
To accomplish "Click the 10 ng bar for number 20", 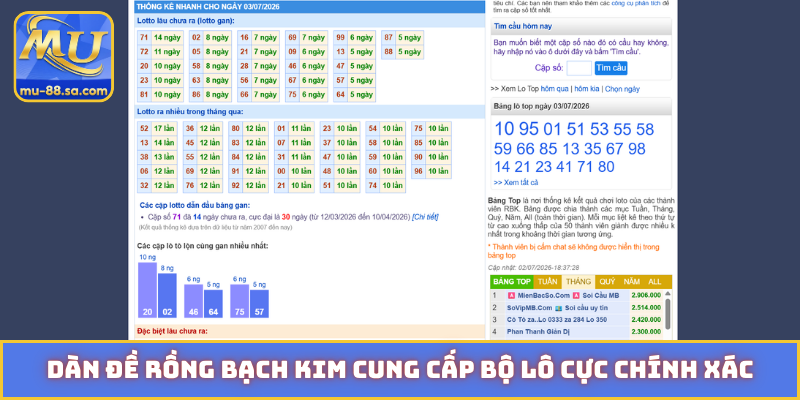I will point(147,290).
